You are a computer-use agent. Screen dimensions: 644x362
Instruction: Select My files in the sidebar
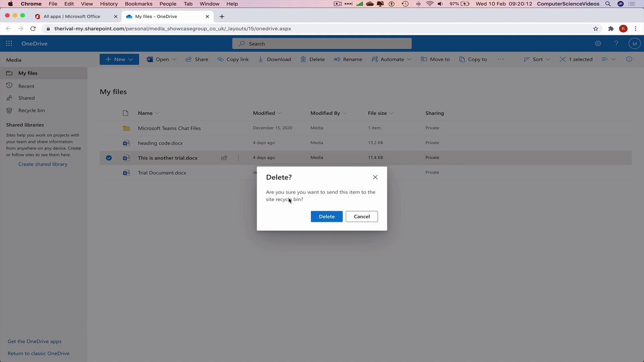pyautogui.click(x=44, y=73)
